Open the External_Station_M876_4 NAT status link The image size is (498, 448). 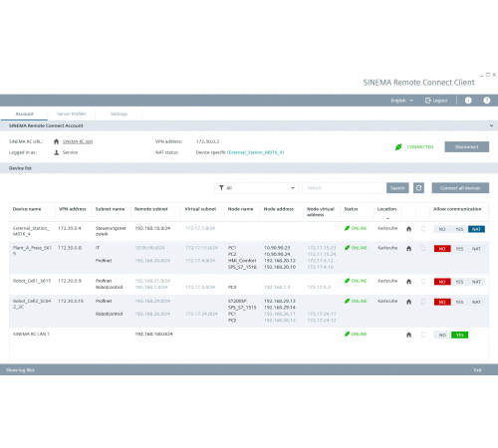[x=255, y=152]
